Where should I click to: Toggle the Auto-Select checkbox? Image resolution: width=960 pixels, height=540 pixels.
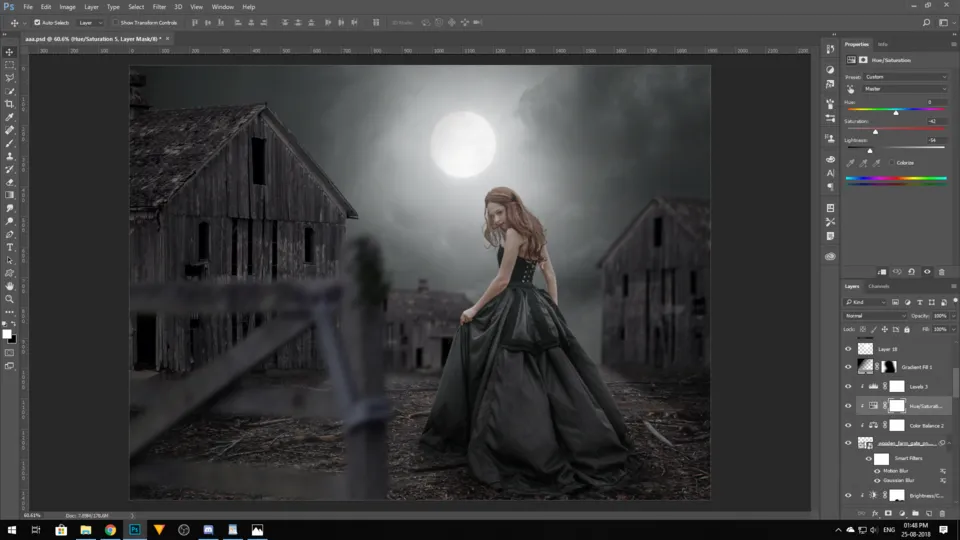pyautogui.click(x=38, y=22)
